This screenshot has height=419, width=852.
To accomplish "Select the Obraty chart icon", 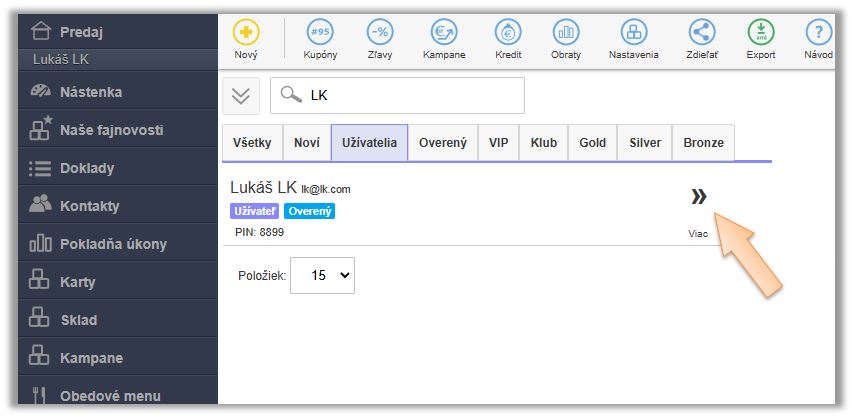I will 566,32.
